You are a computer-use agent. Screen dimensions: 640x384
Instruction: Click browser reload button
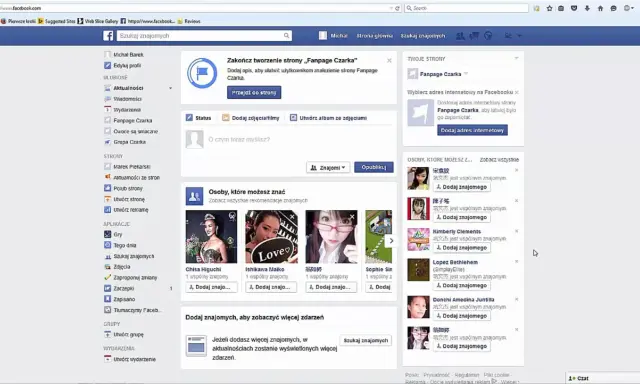[397, 8]
